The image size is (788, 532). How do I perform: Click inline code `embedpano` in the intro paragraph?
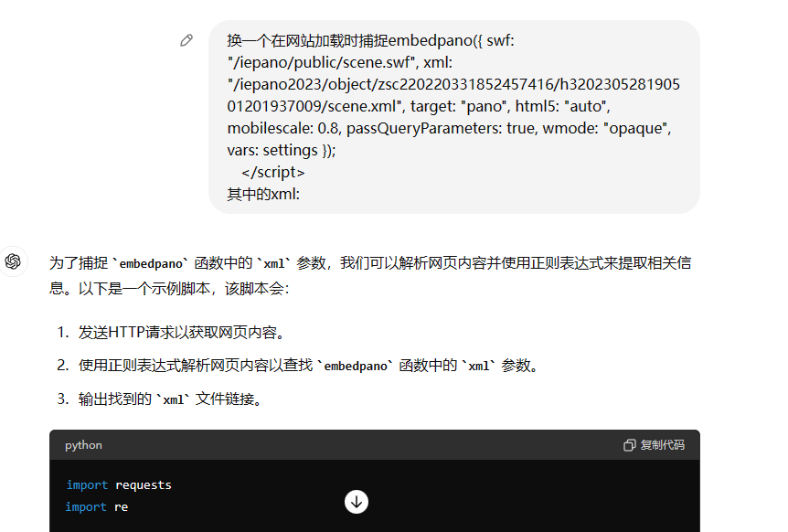(x=150, y=263)
